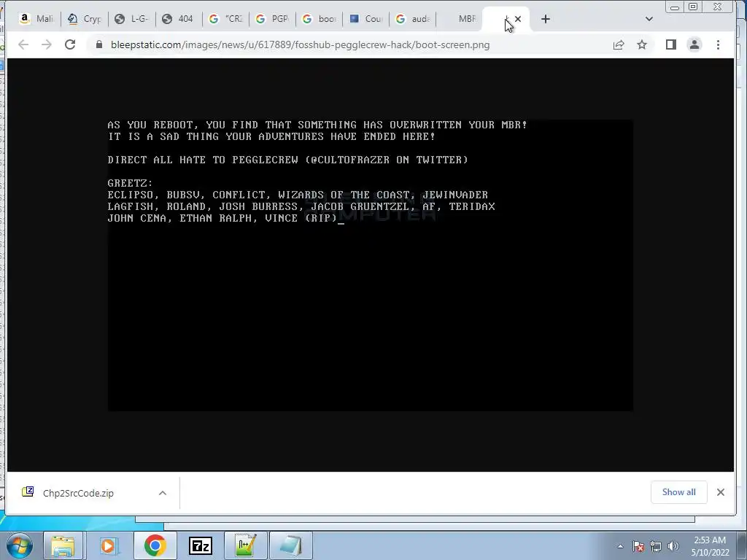Open the volume speaker tray icon
This screenshot has height=560, width=747.
pos(673,546)
